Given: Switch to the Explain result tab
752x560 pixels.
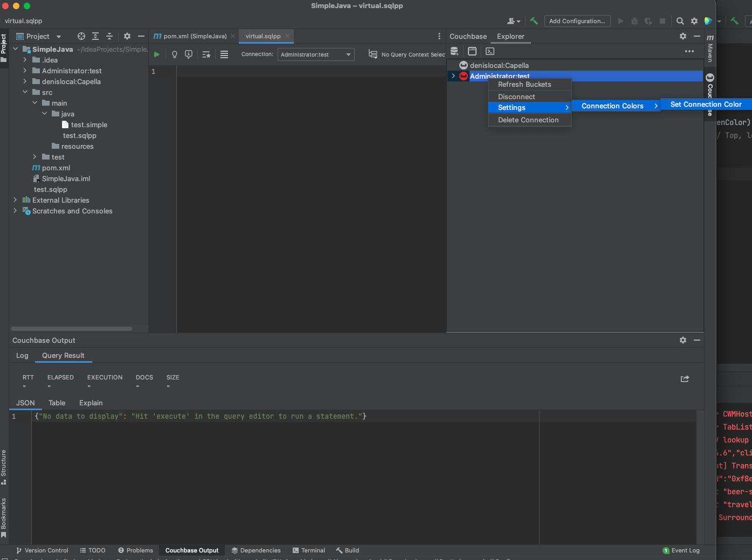Looking at the screenshot, I should [x=91, y=403].
